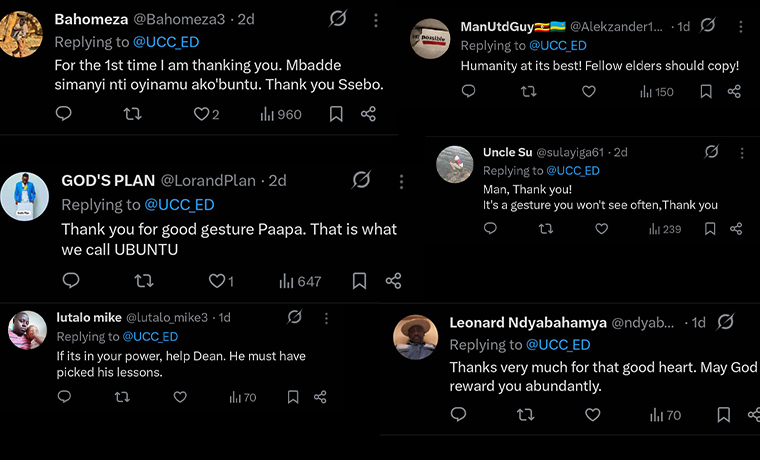Expand more options for Uncle Su's tweet
Viewport: 760px width, 460px height.
point(742,153)
